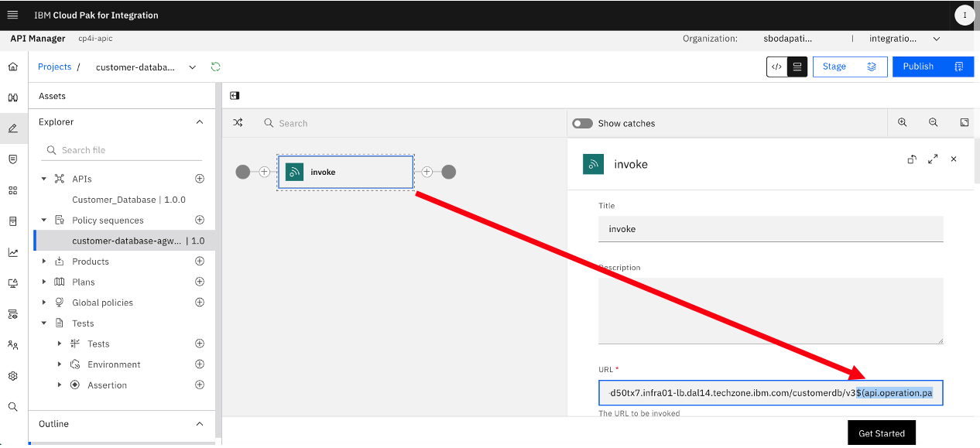Go to Projects breadcrumb link
This screenshot has width=980, height=448.
55,67
